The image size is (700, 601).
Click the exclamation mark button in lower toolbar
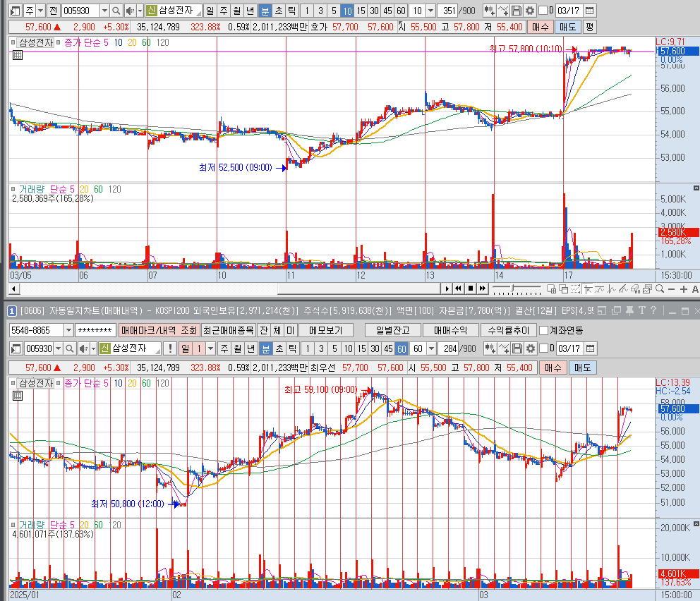170,348
